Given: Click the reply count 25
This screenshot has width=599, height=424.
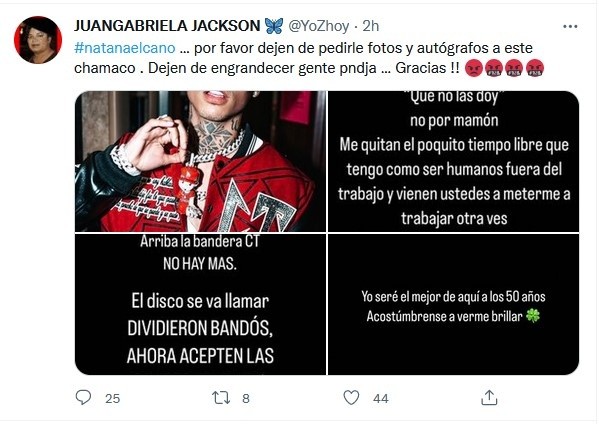Looking at the screenshot, I should [112, 399].
